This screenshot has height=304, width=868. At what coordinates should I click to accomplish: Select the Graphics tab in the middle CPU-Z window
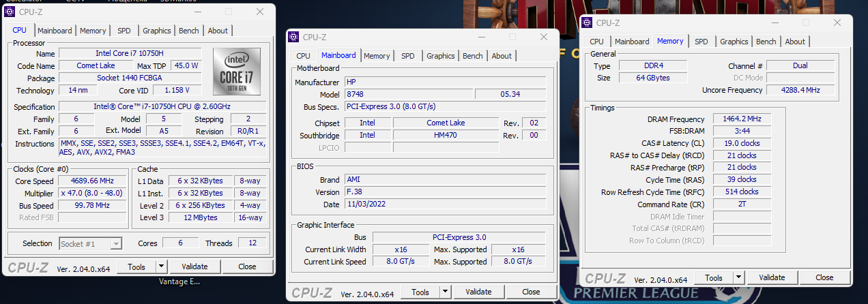coord(441,56)
